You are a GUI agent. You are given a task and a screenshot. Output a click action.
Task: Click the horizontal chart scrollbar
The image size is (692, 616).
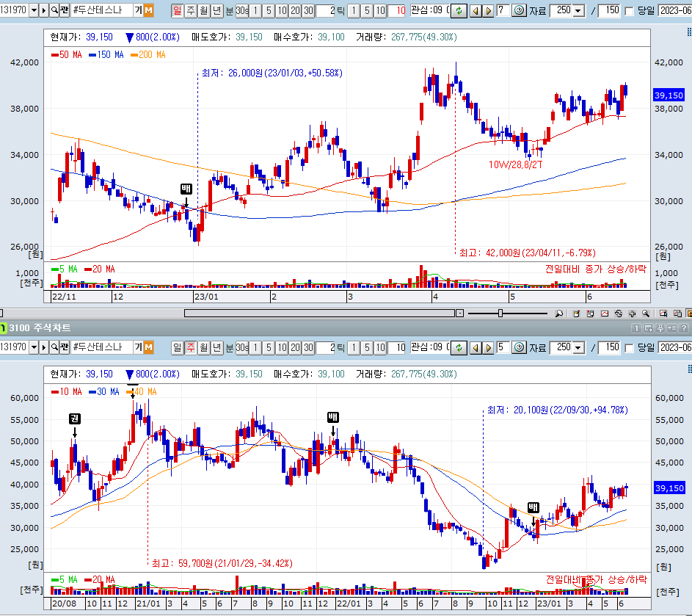(319, 313)
